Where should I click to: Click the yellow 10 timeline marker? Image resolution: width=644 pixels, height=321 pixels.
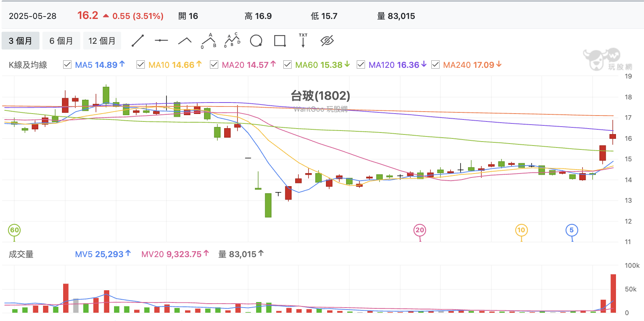pyautogui.click(x=521, y=230)
